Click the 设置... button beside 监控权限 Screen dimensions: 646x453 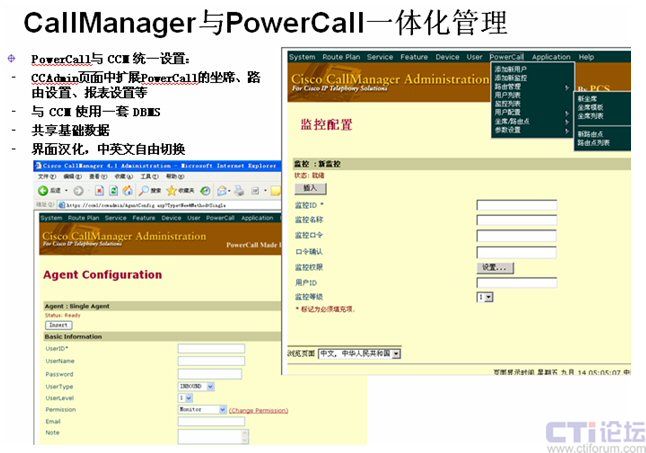[496, 268]
